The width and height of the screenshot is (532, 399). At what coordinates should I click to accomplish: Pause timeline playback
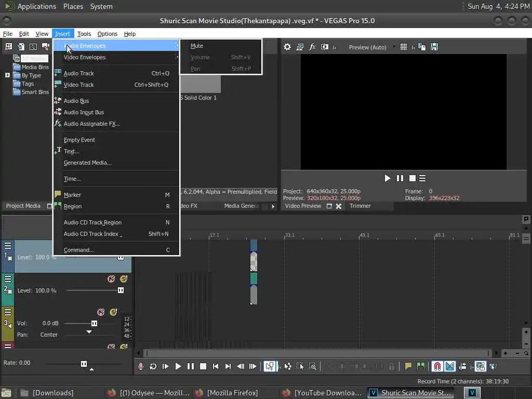click(191, 366)
